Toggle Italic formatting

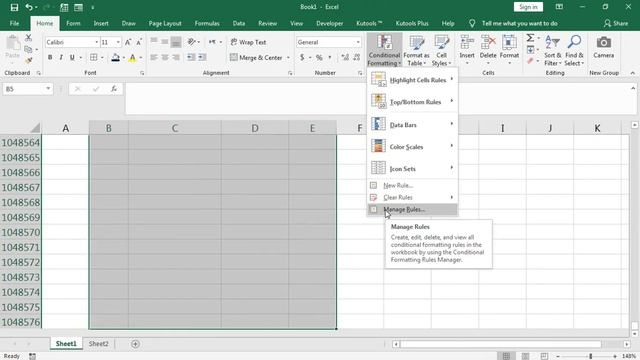61,58
